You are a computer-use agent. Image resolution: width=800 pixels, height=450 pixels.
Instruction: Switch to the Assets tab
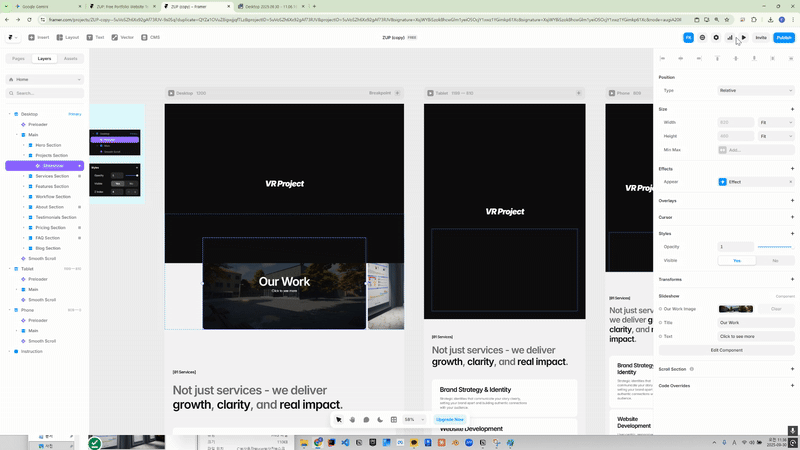click(70, 59)
